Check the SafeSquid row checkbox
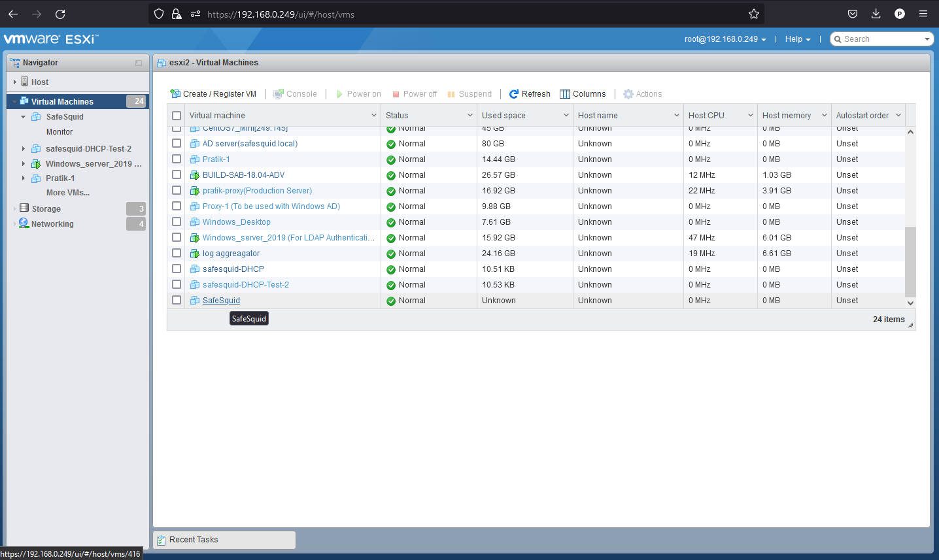Screen dimensions: 939x560 tap(177, 300)
